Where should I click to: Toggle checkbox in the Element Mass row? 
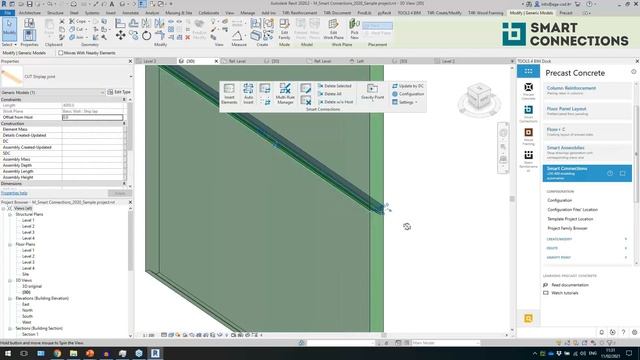pyautogui.click(x=124, y=129)
